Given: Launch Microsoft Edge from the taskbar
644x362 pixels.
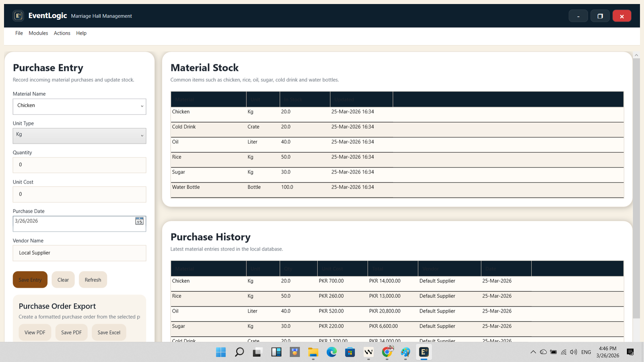Looking at the screenshot, I should tap(331, 352).
